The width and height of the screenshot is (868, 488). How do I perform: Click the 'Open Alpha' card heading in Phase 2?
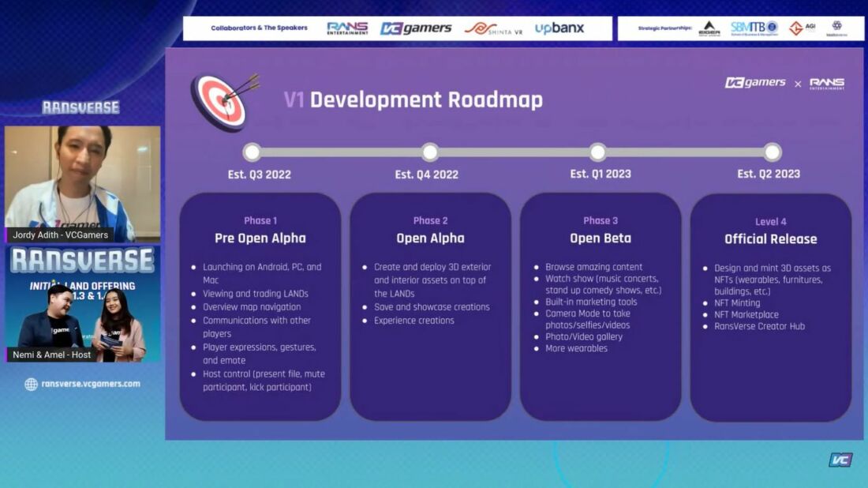click(430, 238)
